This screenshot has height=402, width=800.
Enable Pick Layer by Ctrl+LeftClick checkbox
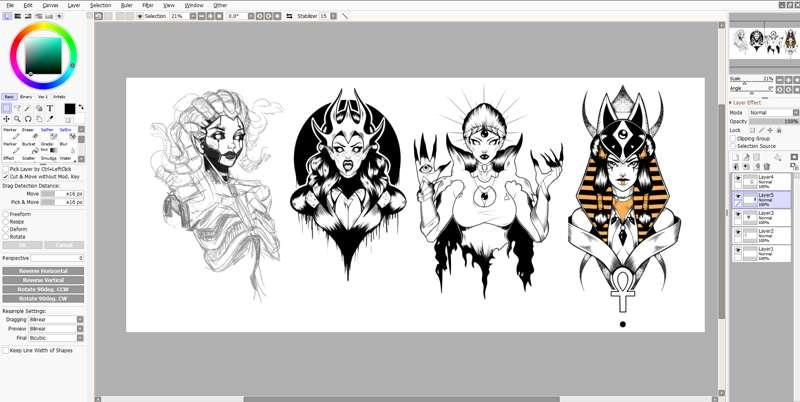click(5, 169)
